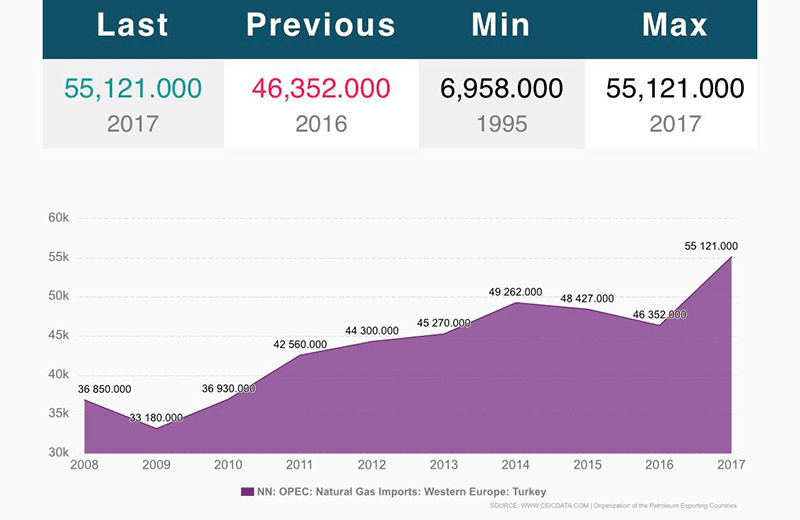Click the Max column header

tap(675, 26)
